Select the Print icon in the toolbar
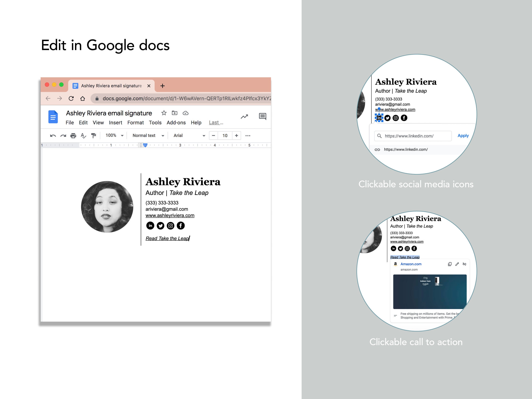This screenshot has height=399, width=532. coord(73,135)
